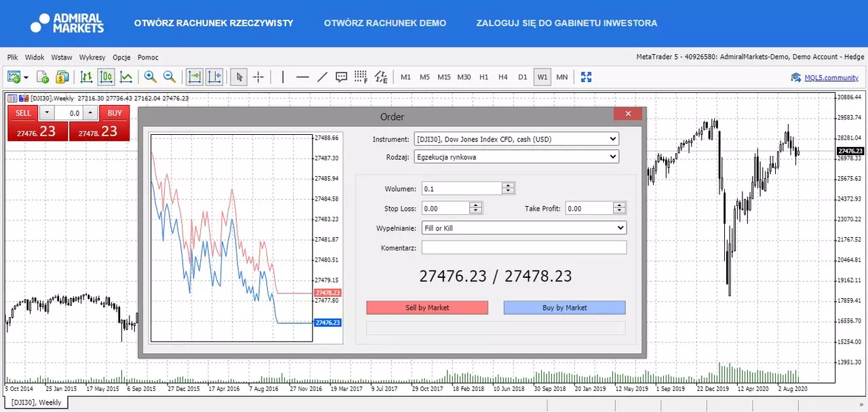
Task: Open the Wykresy menu
Action: [92, 58]
